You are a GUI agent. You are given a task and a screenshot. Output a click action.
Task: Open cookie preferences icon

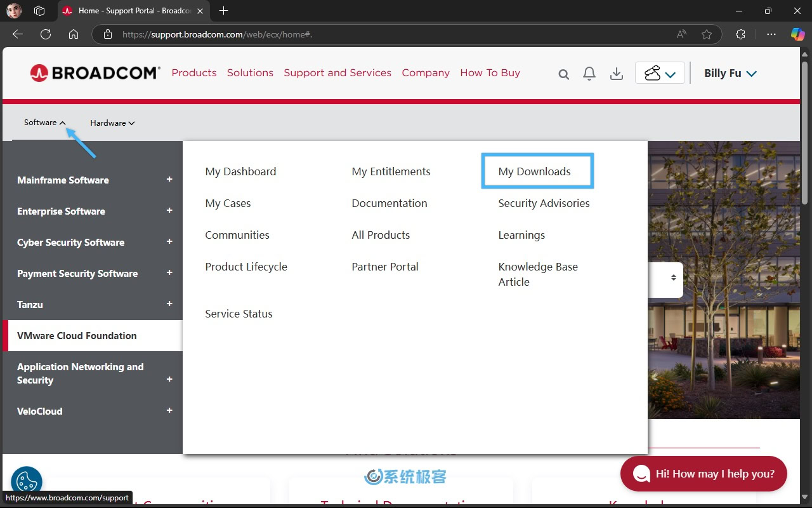click(x=27, y=481)
